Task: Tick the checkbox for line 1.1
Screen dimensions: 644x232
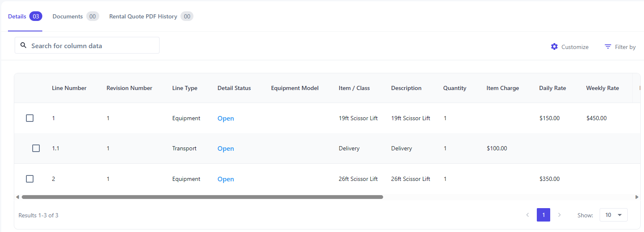Action: pos(36,148)
